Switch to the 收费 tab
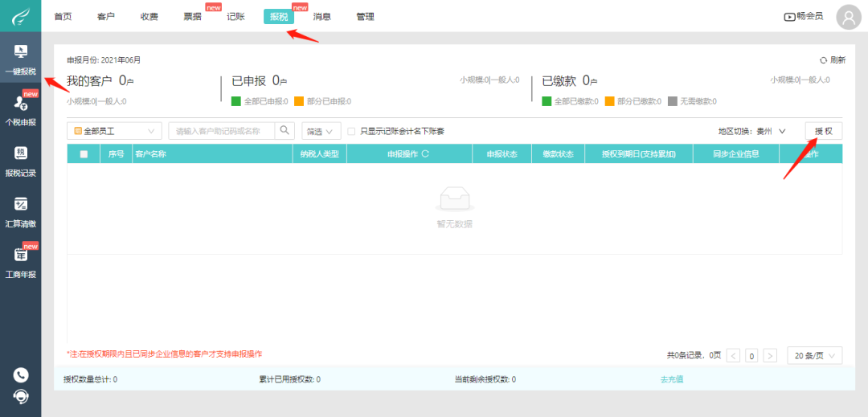868x417 pixels. 149,17
